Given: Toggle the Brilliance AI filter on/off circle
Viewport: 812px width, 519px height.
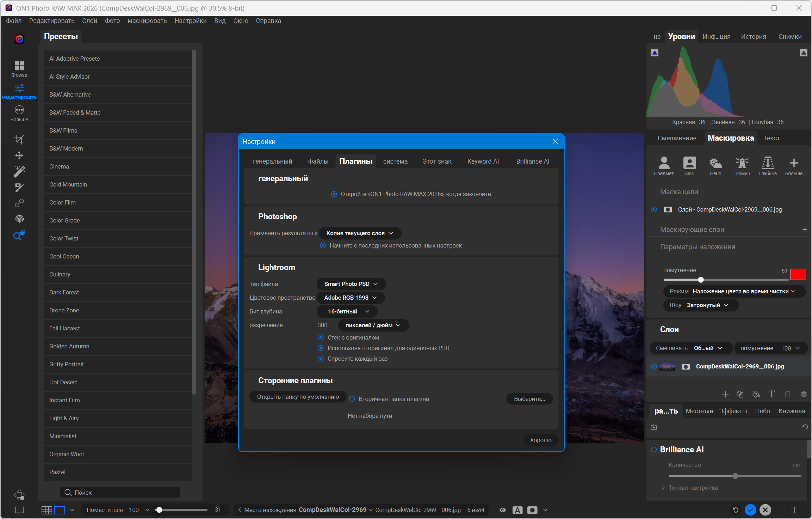Looking at the screenshot, I should tap(654, 450).
